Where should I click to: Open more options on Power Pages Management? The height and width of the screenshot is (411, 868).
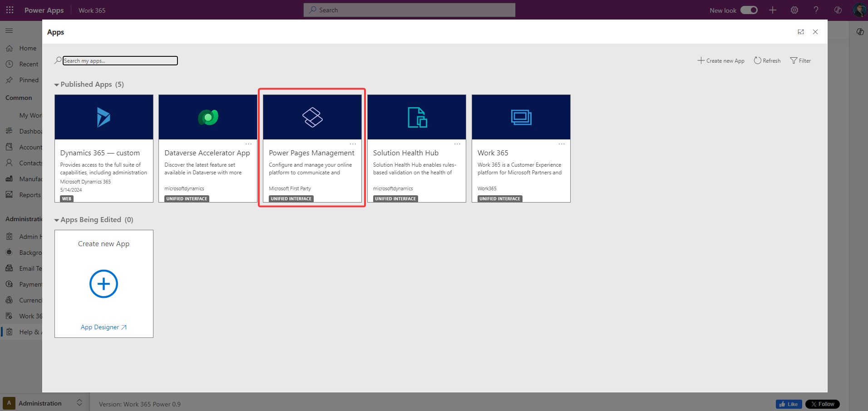[x=353, y=144]
